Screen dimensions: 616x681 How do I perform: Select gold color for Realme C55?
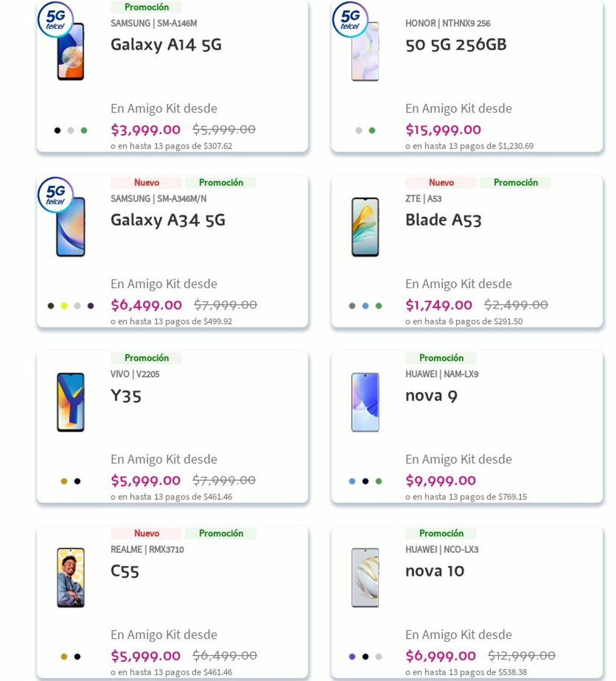click(x=64, y=657)
